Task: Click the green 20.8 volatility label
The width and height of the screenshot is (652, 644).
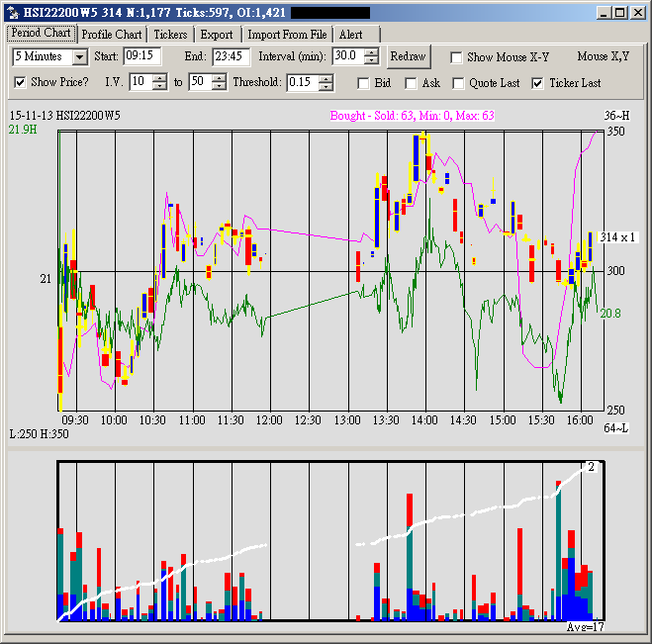Action: [610, 314]
